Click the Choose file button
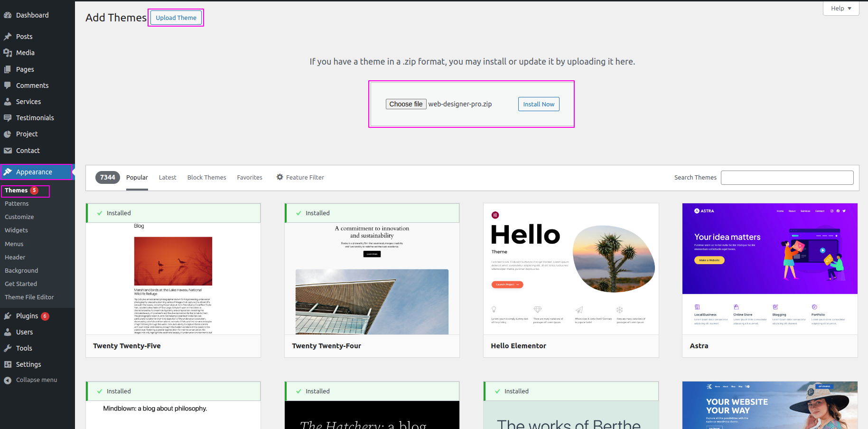The image size is (868, 429). pyautogui.click(x=406, y=104)
